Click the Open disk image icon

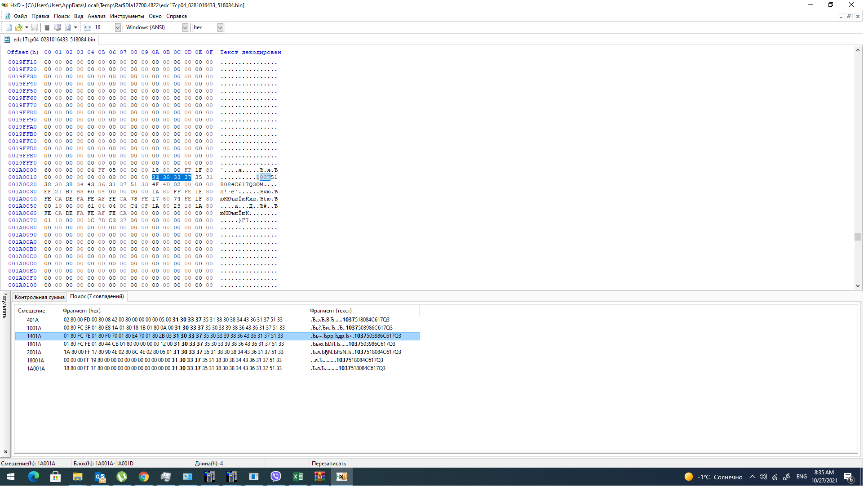click(68, 28)
